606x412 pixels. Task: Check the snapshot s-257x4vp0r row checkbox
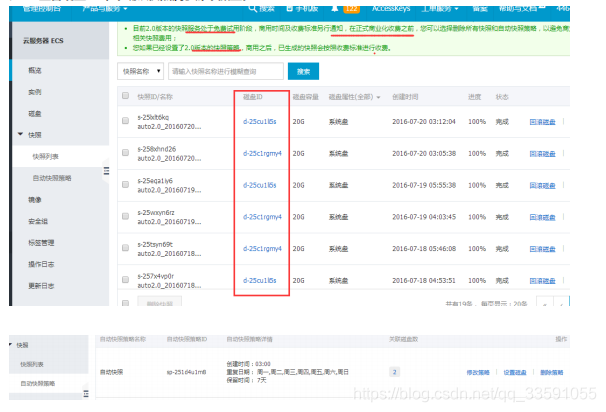[125, 279]
